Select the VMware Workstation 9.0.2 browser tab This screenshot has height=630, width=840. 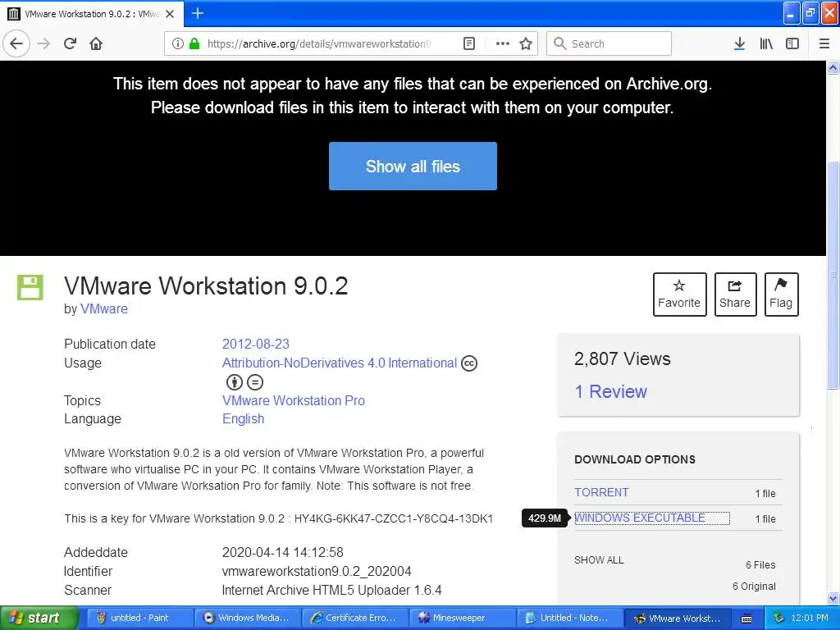[x=91, y=14]
